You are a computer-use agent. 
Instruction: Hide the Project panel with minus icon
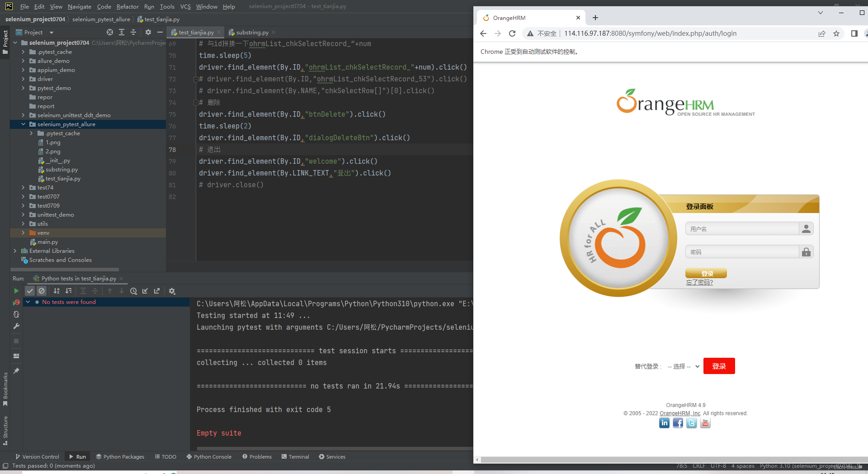[160, 32]
